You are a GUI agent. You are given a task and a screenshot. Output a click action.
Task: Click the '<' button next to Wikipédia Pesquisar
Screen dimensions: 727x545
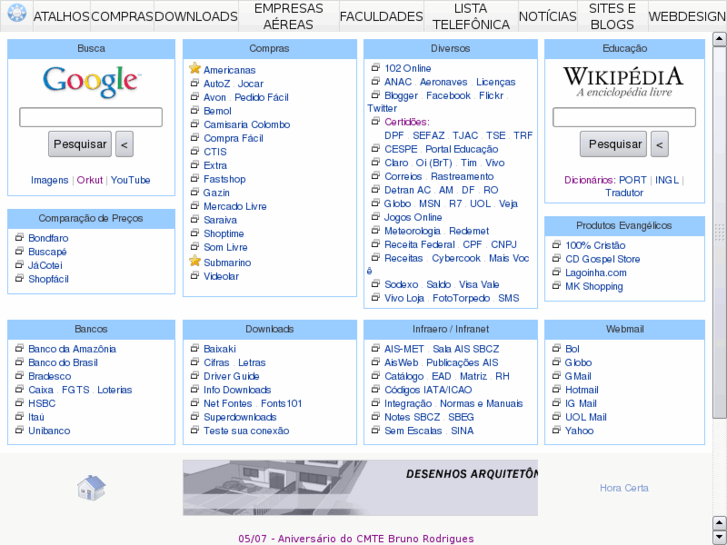pyautogui.click(x=659, y=144)
